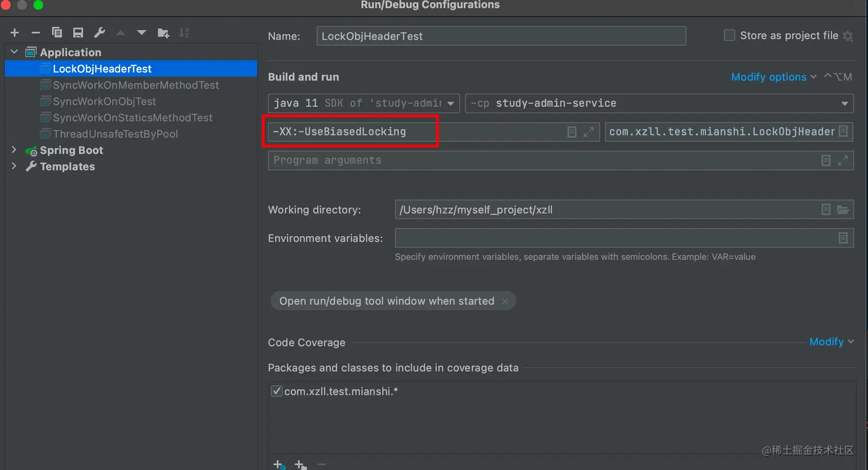
Task: Click the Application tree label
Action: pos(70,52)
